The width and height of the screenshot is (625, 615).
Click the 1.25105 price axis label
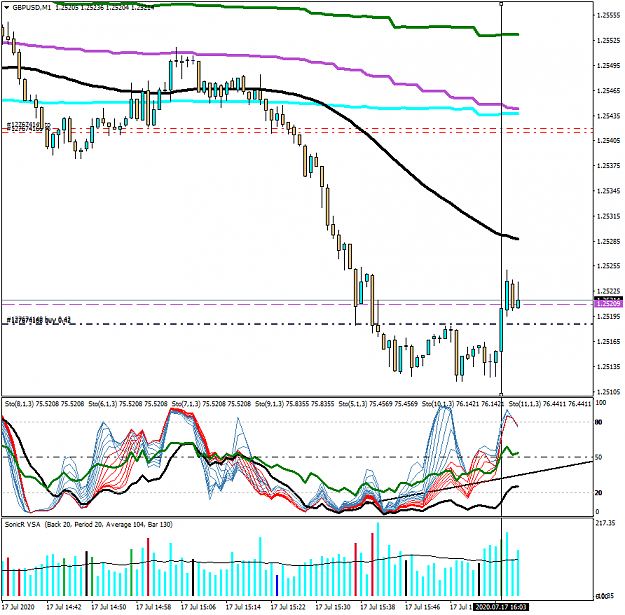(x=609, y=391)
